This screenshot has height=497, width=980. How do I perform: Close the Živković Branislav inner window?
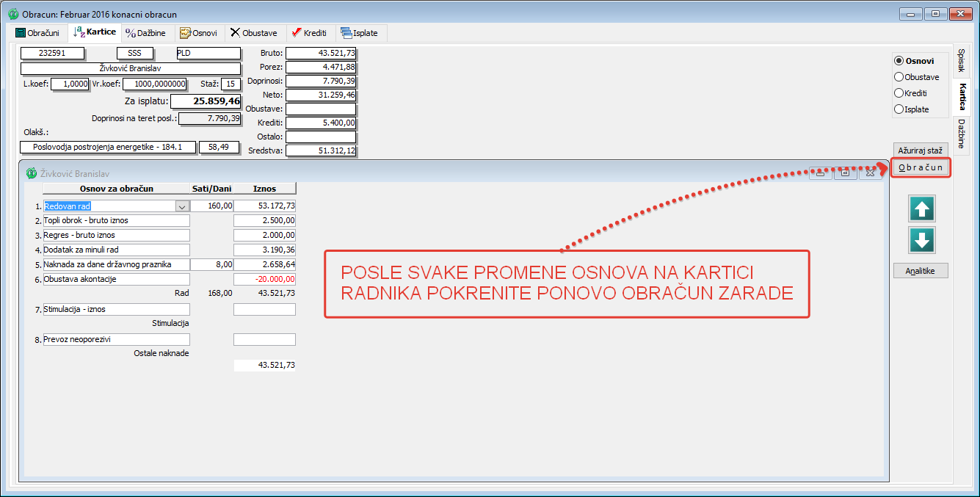[869, 173]
